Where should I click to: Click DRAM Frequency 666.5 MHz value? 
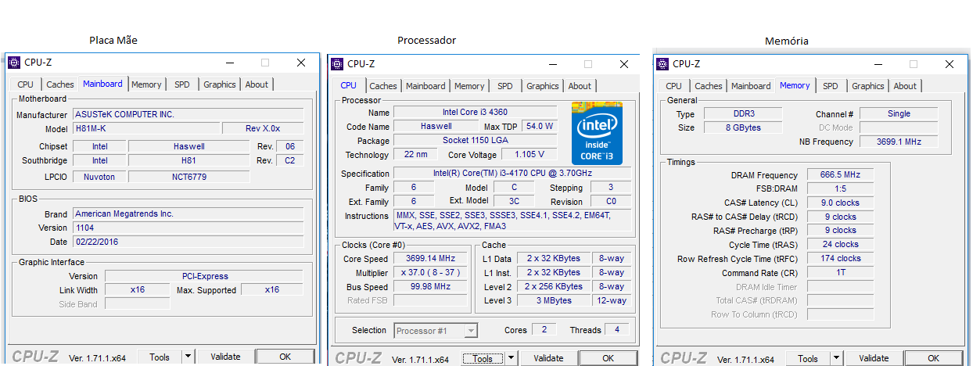click(x=840, y=175)
